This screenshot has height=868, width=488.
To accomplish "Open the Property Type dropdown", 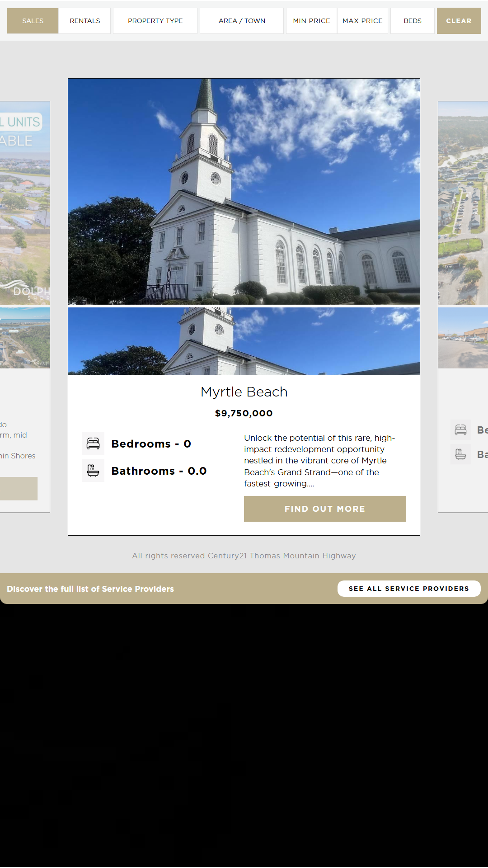I will [x=155, y=21].
